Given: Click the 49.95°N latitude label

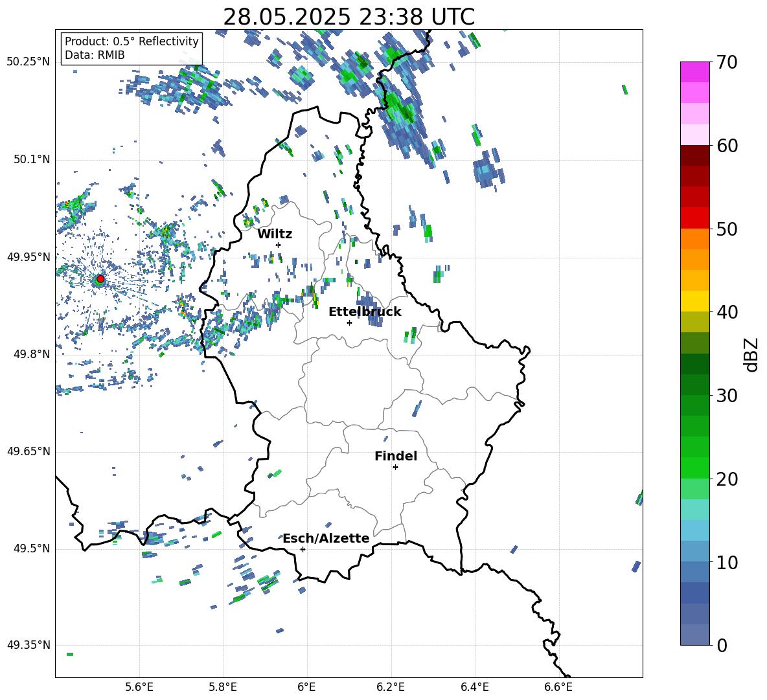Looking at the screenshot, I should [29, 257].
